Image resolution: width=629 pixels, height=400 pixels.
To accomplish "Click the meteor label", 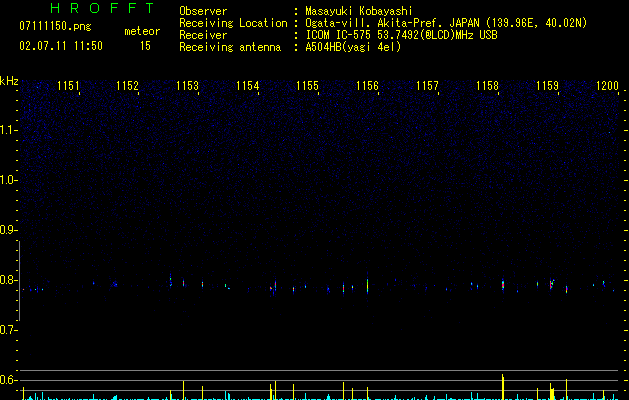I will tap(142, 31).
